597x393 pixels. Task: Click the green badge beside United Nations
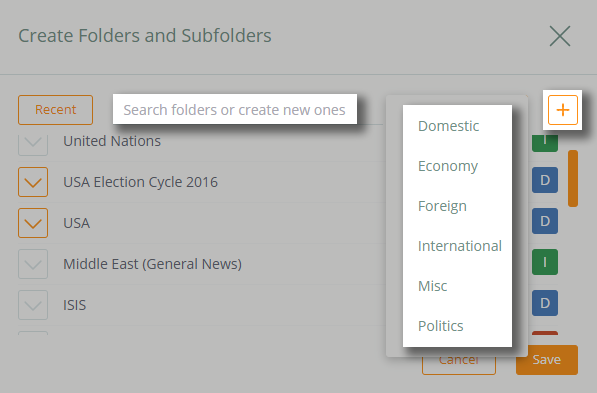pyautogui.click(x=545, y=143)
